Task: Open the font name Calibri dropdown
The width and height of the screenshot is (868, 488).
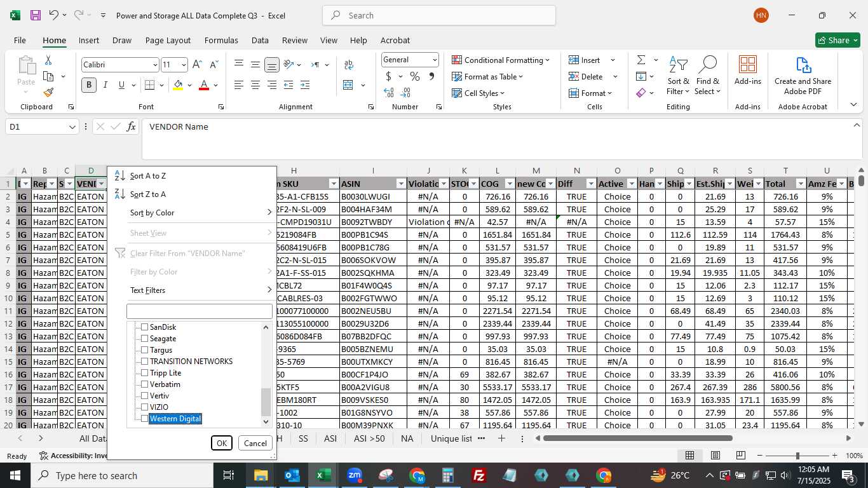Action: pos(154,65)
